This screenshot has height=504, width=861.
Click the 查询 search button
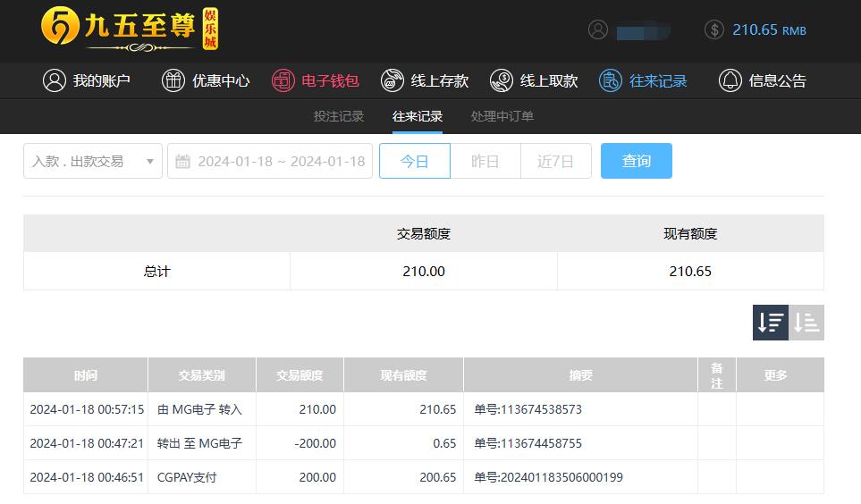coord(637,161)
